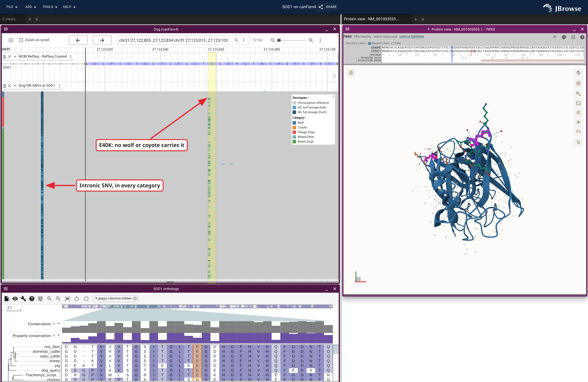This screenshot has width=588, height=382.
Task: Open screenshot tool in protein viewer
Action: click(x=578, y=83)
